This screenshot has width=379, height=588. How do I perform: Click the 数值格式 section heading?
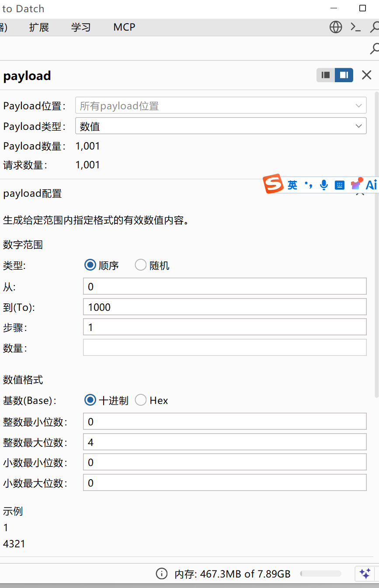23,379
